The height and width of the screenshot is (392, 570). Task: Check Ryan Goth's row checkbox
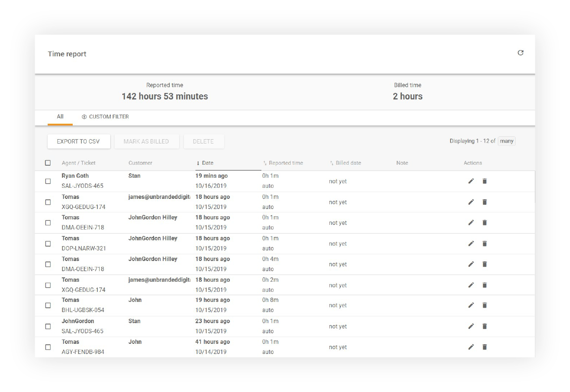[x=48, y=182]
